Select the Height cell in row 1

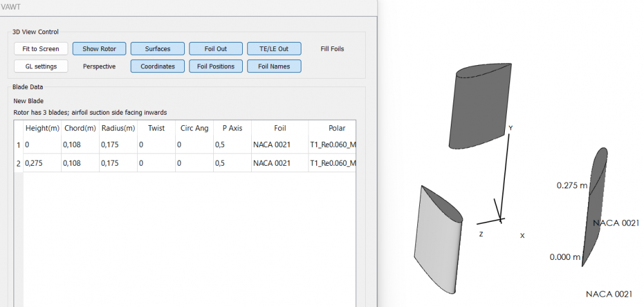point(42,145)
